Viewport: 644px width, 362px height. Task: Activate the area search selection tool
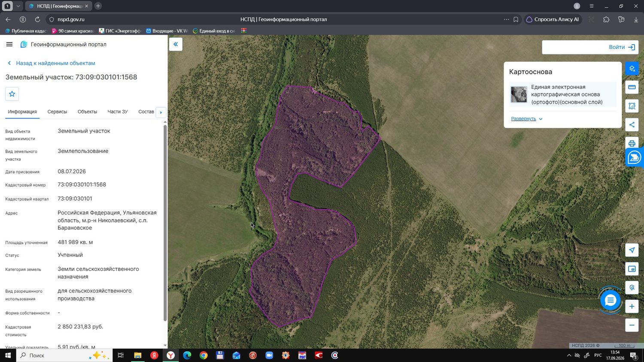[x=632, y=106]
